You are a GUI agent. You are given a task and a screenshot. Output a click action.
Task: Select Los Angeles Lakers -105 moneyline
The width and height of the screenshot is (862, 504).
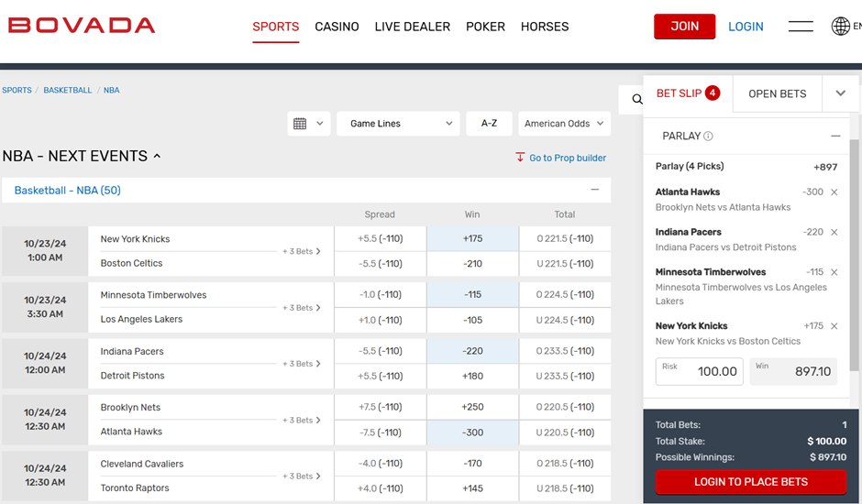(x=472, y=320)
